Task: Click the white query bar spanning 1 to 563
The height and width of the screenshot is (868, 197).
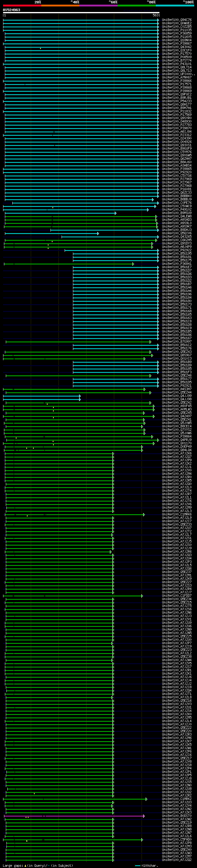Action: click(81, 13)
